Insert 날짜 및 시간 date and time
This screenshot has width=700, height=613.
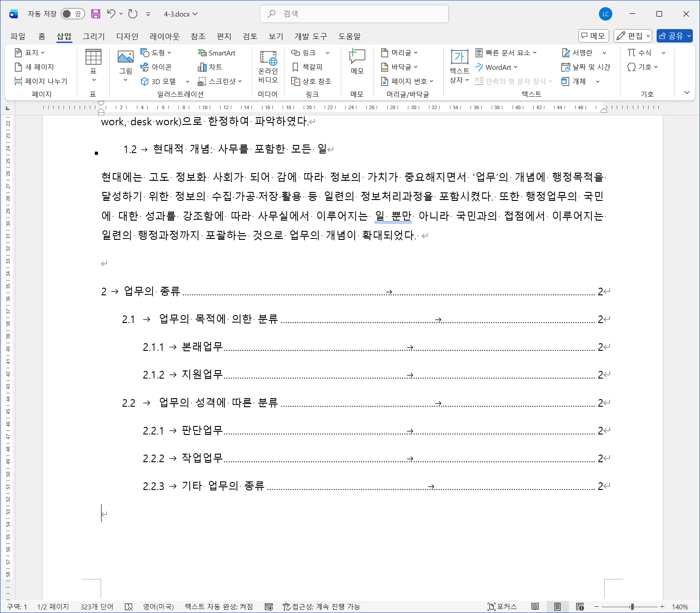pyautogui.click(x=586, y=67)
